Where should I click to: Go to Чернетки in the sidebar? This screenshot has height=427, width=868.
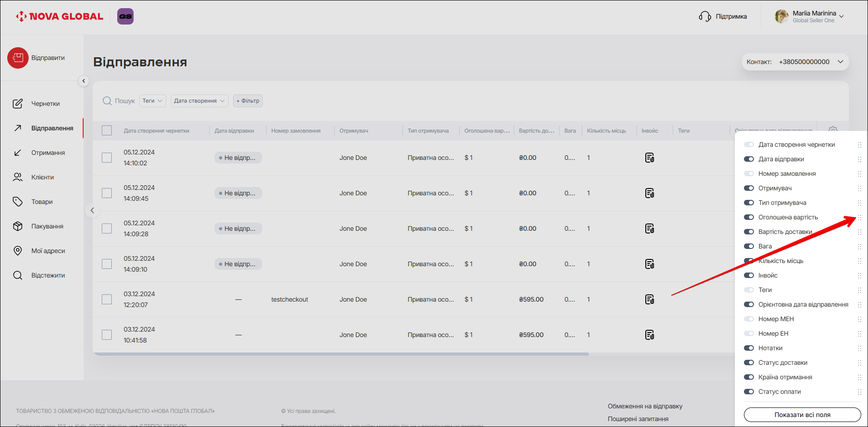[45, 104]
